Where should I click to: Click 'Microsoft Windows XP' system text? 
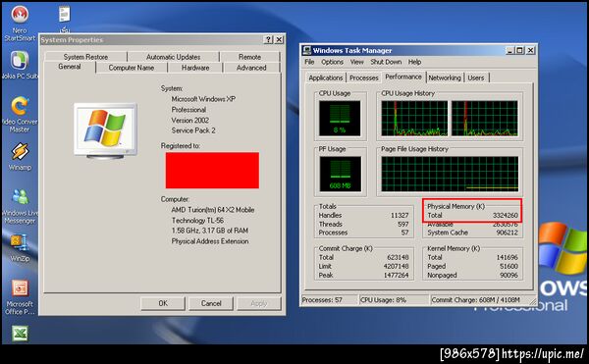pyautogui.click(x=203, y=99)
